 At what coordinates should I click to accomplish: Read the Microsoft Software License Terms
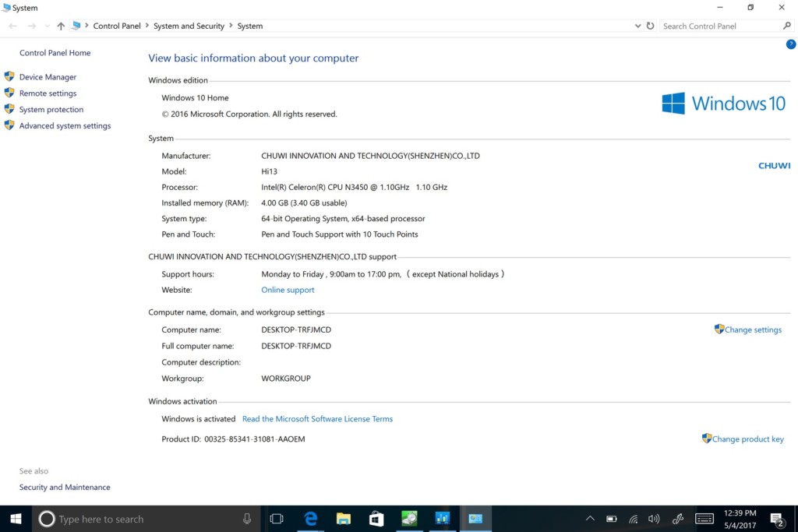point(318,419)
